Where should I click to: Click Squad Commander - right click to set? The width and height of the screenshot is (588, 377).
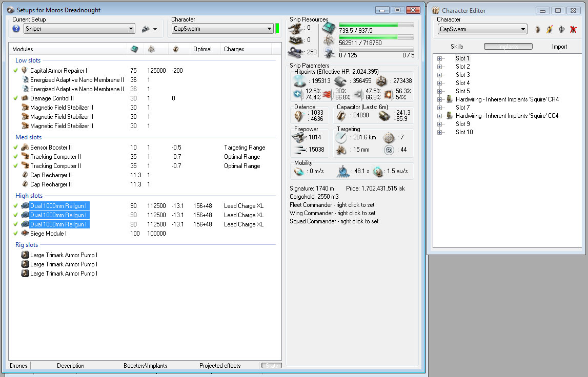(334, 221)
